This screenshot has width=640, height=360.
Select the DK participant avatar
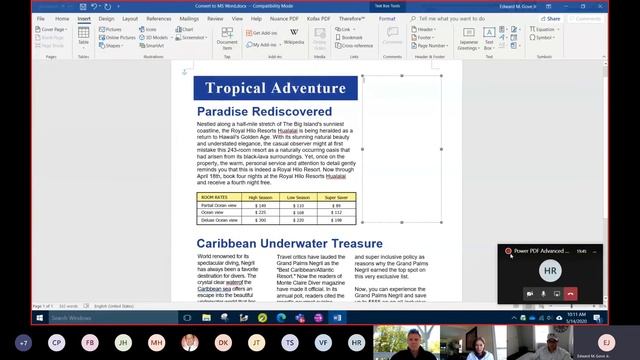[x=223, y=343]
